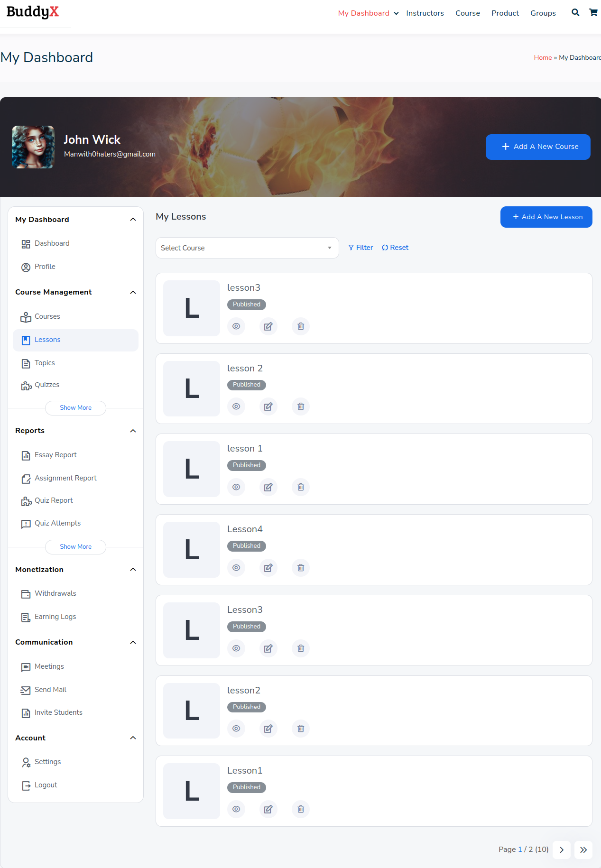The width and height of the screenshot is (601, 868).
Task: Open the Select Course dropdown
Action: [247, 248]
